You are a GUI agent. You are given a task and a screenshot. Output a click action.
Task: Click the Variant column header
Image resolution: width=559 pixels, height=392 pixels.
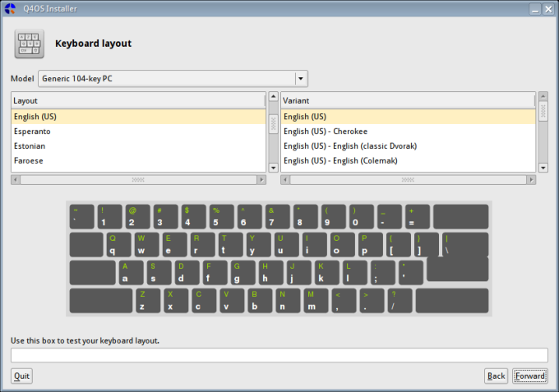409,100
